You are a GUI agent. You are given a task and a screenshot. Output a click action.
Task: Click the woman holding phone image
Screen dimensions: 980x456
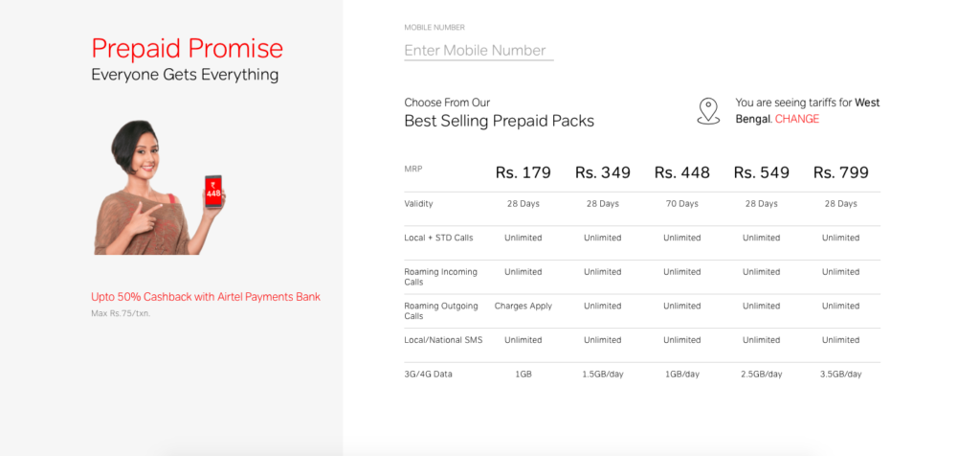[x=144, y=192]
